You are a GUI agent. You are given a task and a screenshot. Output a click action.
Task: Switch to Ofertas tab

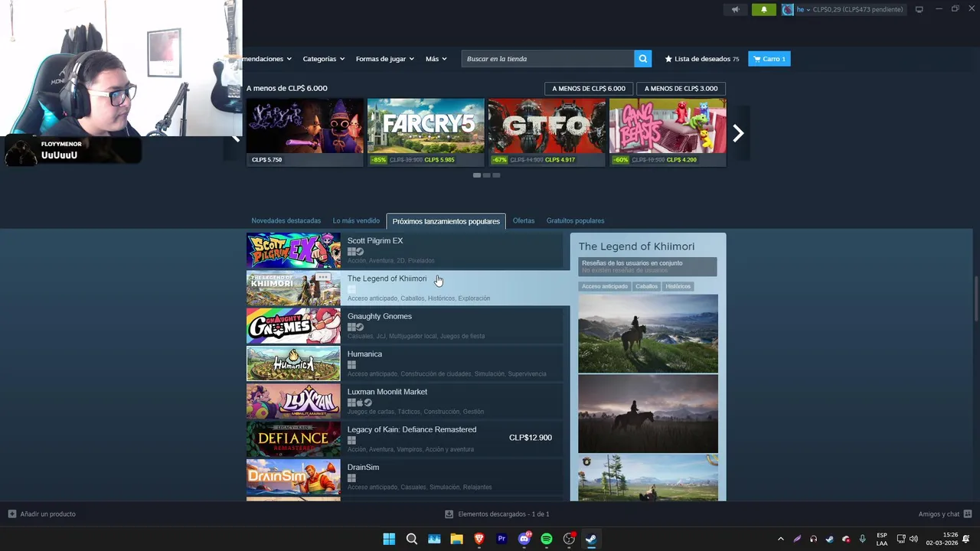pyautogui.click(x=524, y=220)
